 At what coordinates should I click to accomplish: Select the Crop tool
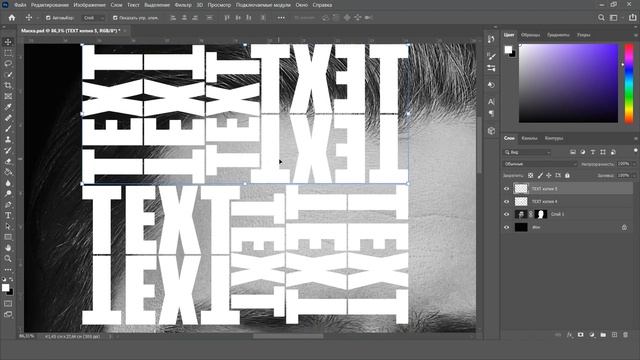[x=8, y=85]
